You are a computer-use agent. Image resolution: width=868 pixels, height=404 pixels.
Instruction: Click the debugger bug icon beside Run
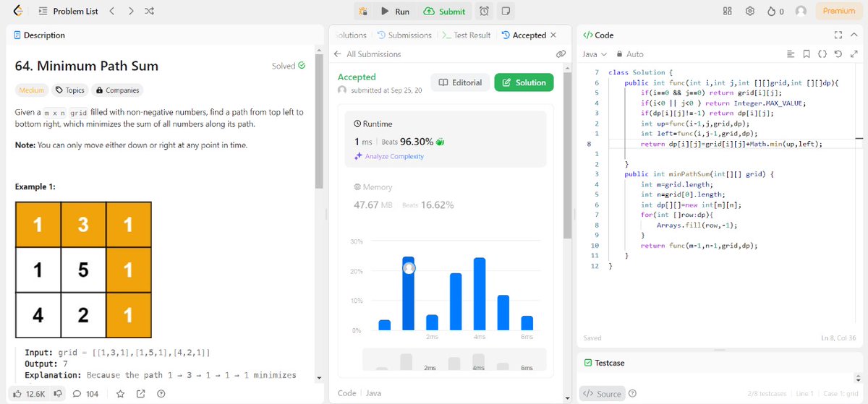[x=363, y=12]
